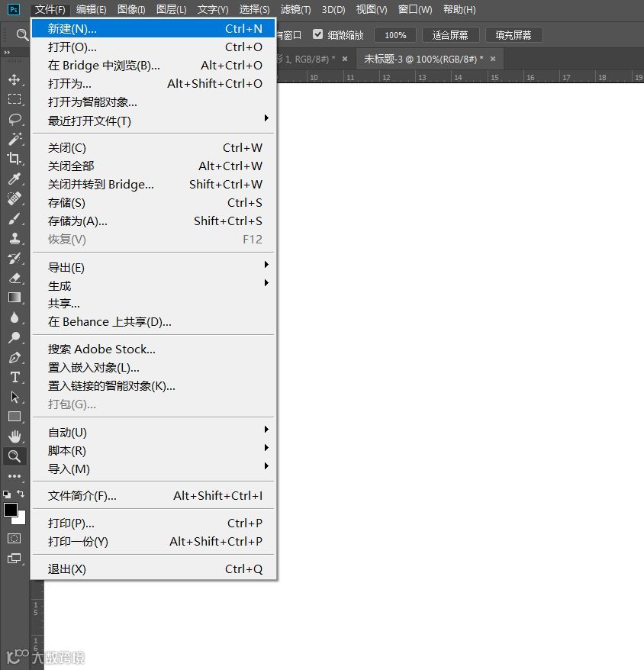Open the 图层(L) menu

pyautogui.click(x=172, y=9)
